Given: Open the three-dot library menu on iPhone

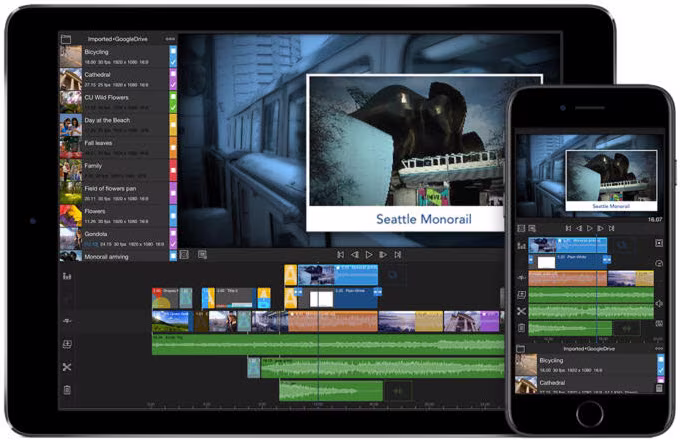Looking at the screenshot, I should tap(659, 349).
